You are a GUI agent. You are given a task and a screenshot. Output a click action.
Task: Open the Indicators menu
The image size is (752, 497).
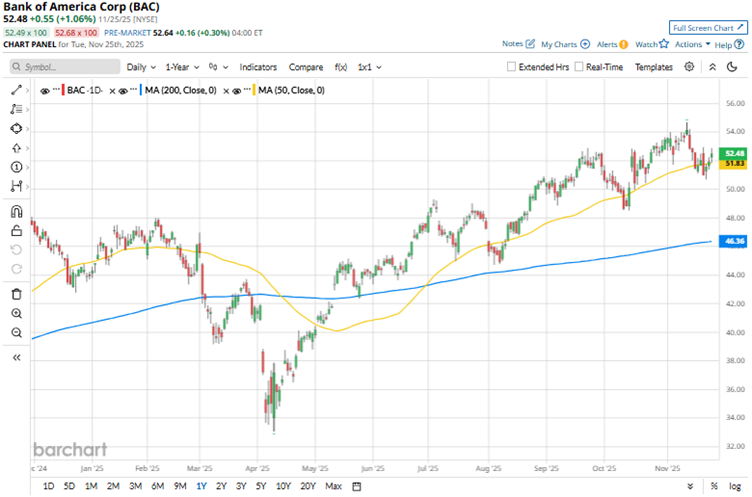pos(258,67)
